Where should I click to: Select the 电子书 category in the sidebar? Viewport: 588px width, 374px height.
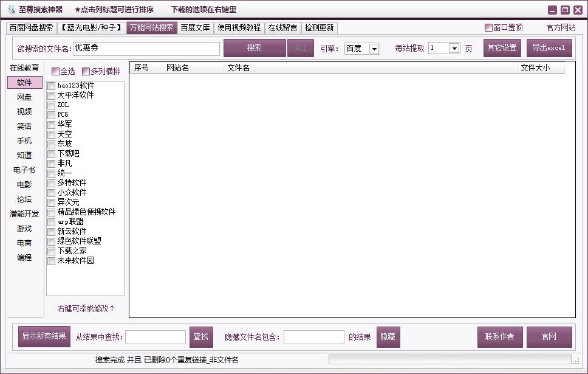click(x=24, y=170)
